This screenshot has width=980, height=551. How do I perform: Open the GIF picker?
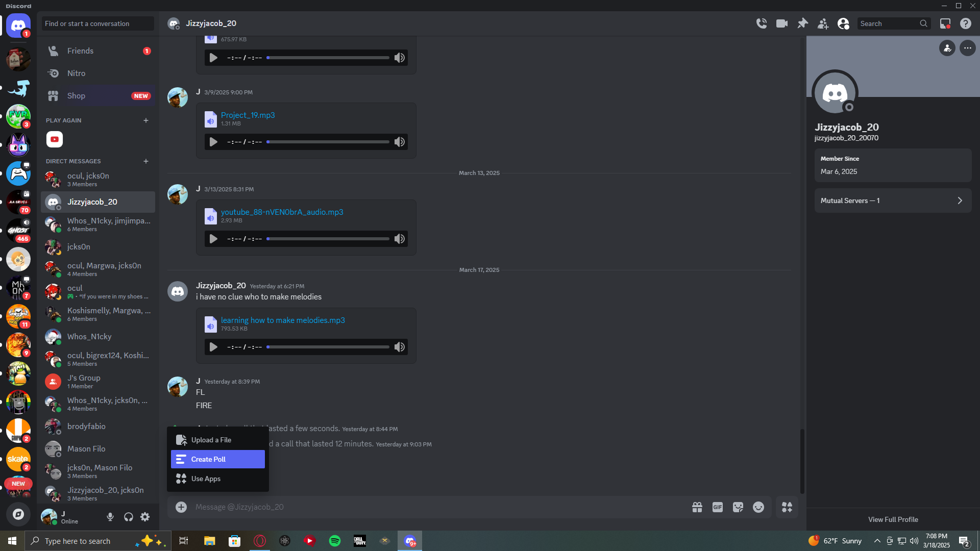[x=718, y=507]
